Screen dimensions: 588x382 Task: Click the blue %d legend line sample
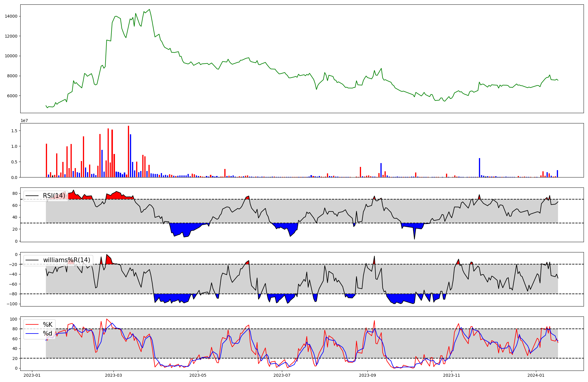(32, 334)
